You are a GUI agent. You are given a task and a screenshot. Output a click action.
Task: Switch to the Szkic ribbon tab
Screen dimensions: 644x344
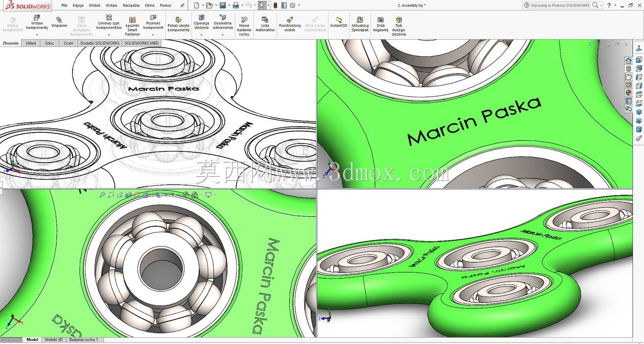pyautogui.click(x=50, y=43)
